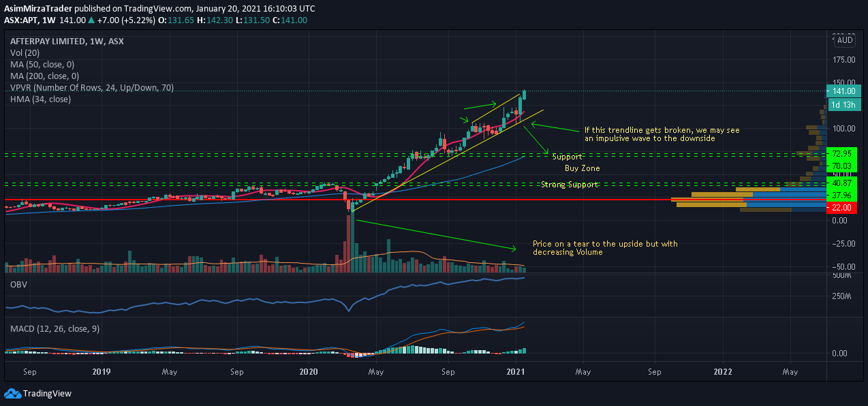Screen dimensions: 868x406
Task: Click the current price 141.00 axis label
Action: 843,91
